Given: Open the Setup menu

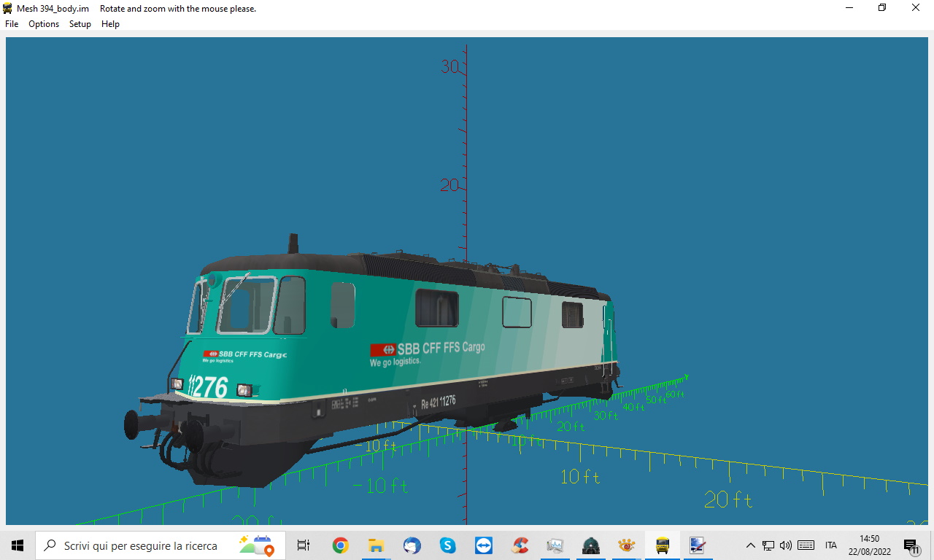Looking at the screenshot, I should (80, 24).
